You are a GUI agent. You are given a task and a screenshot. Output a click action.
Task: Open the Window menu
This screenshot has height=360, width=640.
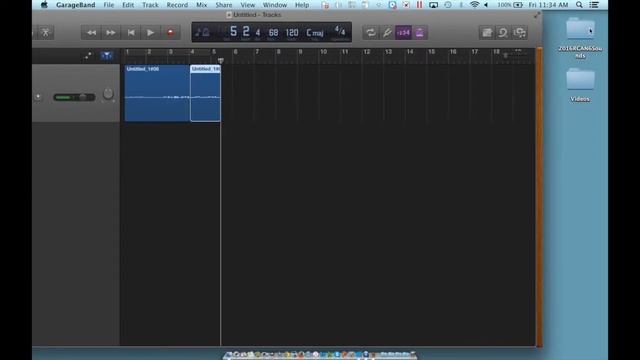point(275,5)
